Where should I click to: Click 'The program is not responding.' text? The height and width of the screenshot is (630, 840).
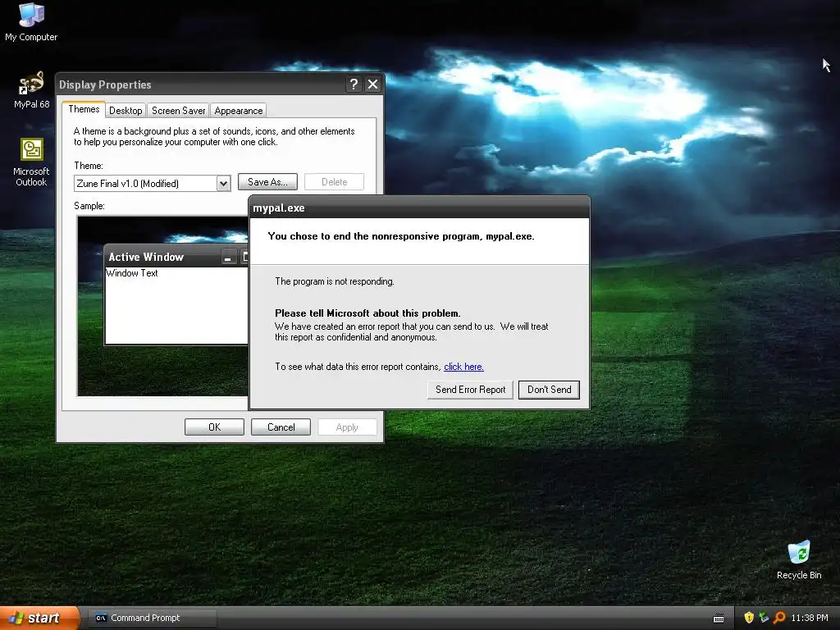pyautogui.click(x=335, y=281)
